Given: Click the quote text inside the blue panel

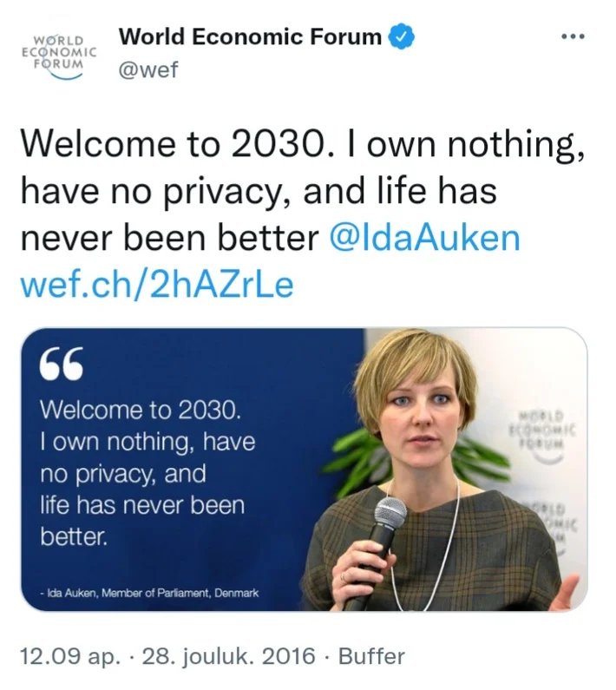Looking at the screenshot, I should tap(147, 473).
